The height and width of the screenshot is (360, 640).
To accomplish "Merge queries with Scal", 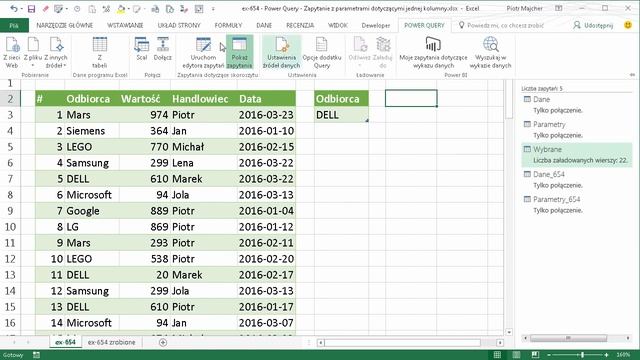I will click(x=142, y=49).
